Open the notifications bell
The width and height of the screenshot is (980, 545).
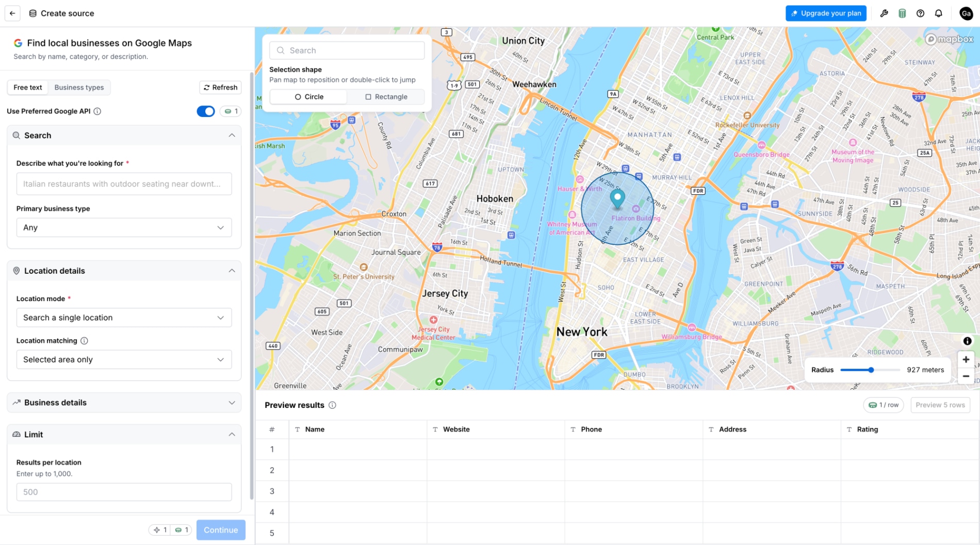click(x=938, y=13)
